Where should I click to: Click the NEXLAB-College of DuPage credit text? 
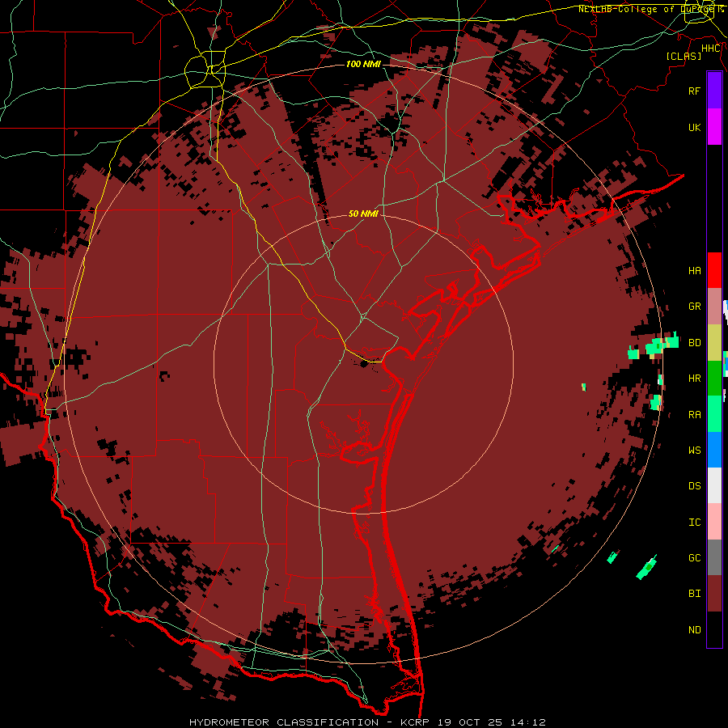650,9
